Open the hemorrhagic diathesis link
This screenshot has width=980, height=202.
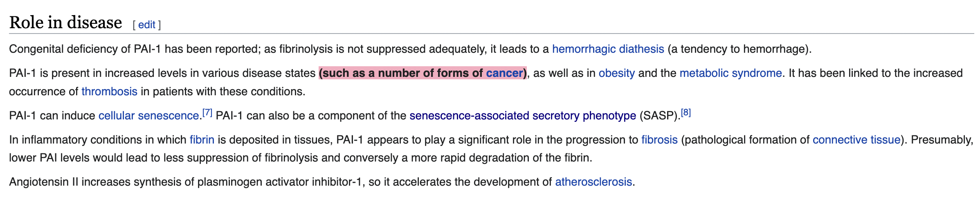(608, 49)
